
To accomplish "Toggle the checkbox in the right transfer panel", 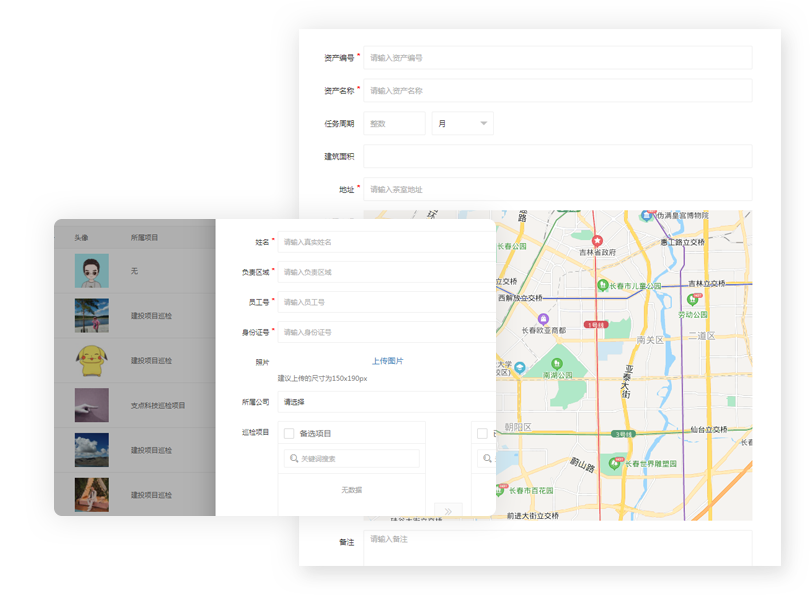I will pos(482,433).
